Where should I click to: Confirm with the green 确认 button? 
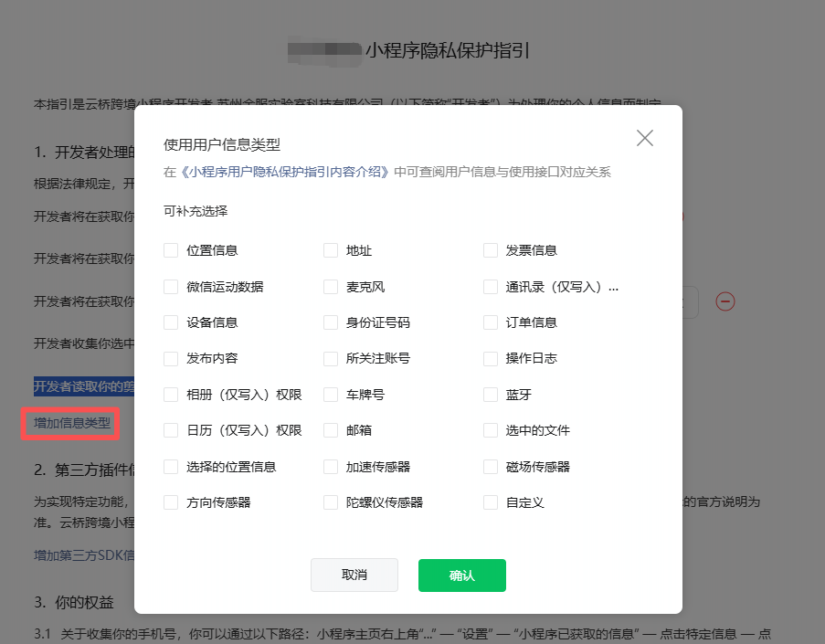pyautogui.click(x=462, y=575)
